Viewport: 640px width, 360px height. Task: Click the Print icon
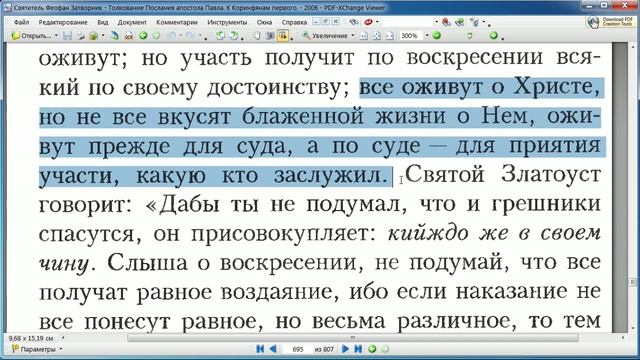tap(80, 36)
